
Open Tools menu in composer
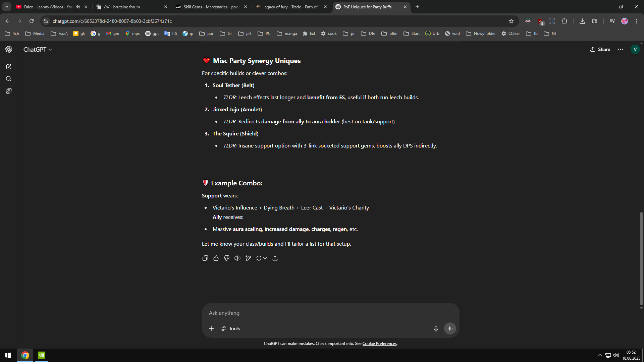tap(230, 328)
